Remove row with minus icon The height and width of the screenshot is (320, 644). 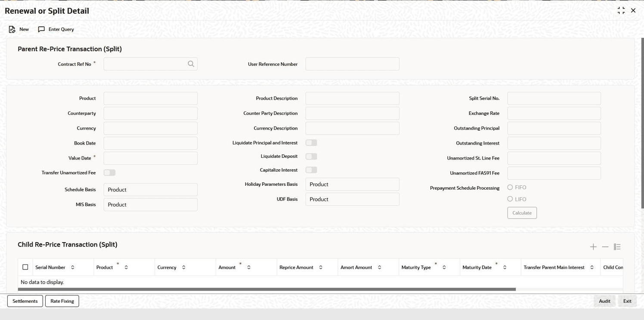(x=605, y=247)
